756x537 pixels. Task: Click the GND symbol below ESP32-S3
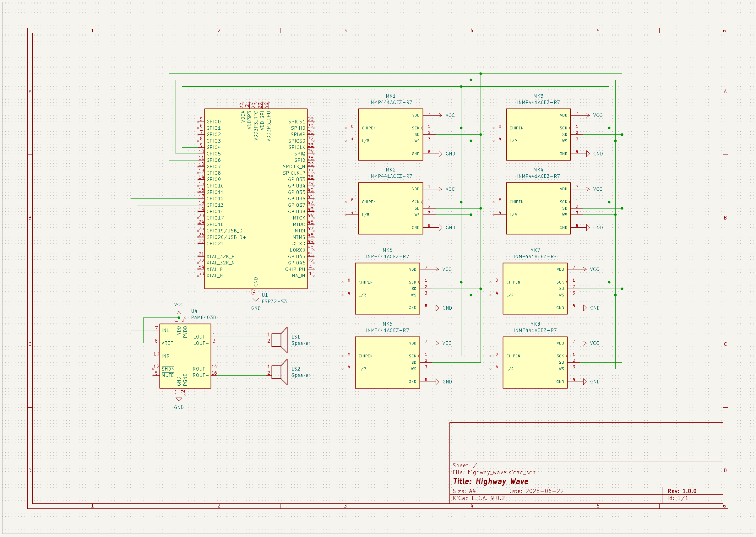tap(256, 300)
